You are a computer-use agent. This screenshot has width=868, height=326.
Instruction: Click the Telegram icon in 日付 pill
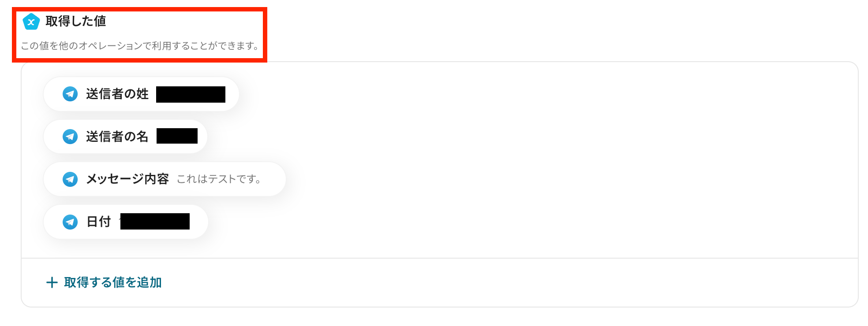pos(70,222)
